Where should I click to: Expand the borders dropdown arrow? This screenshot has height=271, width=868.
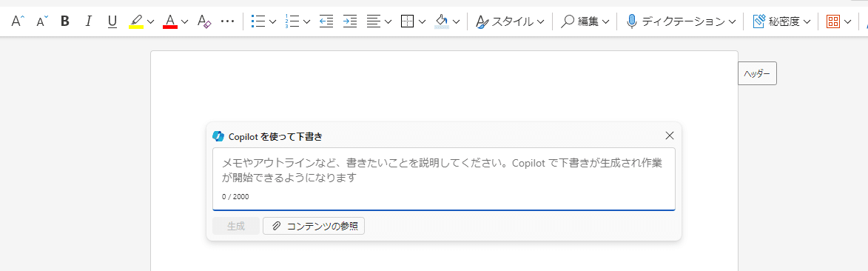click(x=423, y=21)
